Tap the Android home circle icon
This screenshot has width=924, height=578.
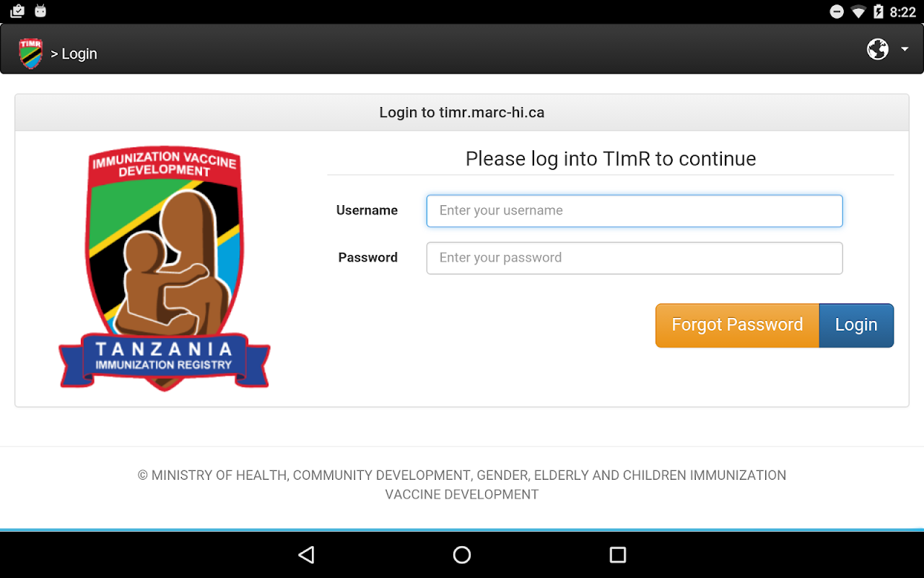pyautogui.click(x=462, y=555)
